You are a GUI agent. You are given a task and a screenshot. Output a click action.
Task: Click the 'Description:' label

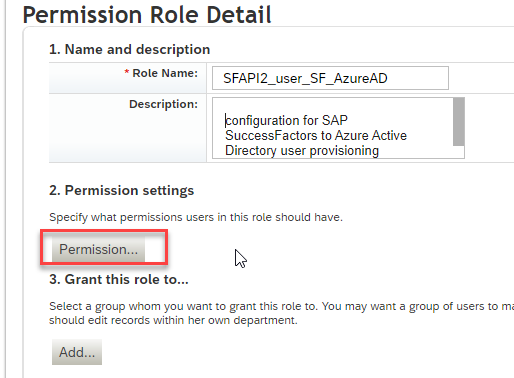pyautogui.click(x=163, y=104)
